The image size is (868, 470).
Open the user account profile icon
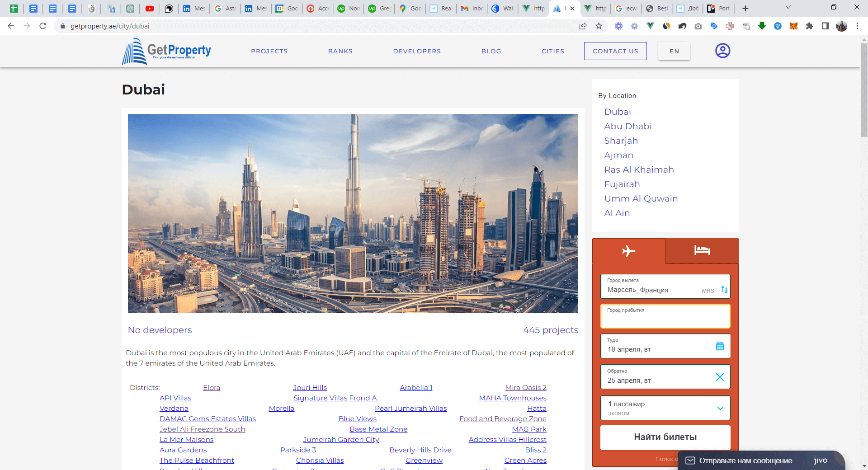pos(722,51)
